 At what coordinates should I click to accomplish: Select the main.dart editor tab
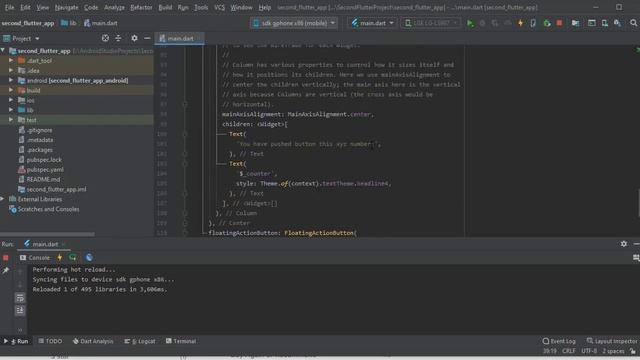click(180, 38)
